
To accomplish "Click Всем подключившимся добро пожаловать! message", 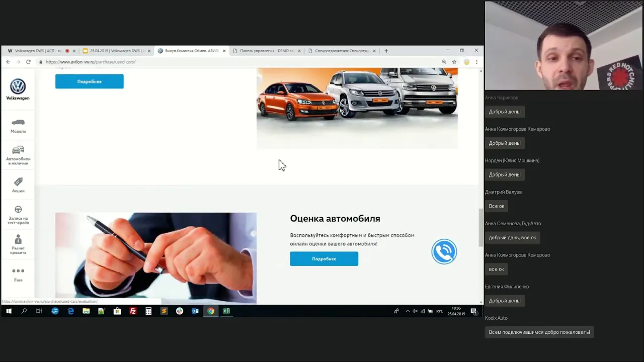I will (x=539, y=332).
